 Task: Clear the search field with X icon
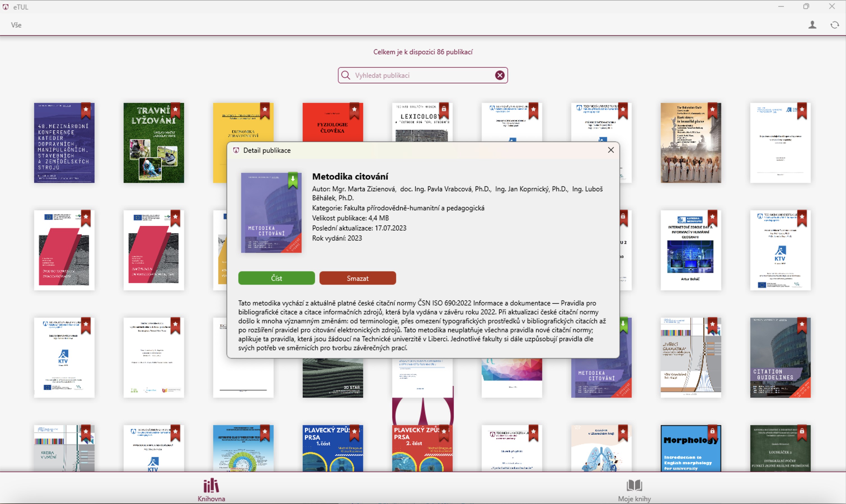[499, 76]
